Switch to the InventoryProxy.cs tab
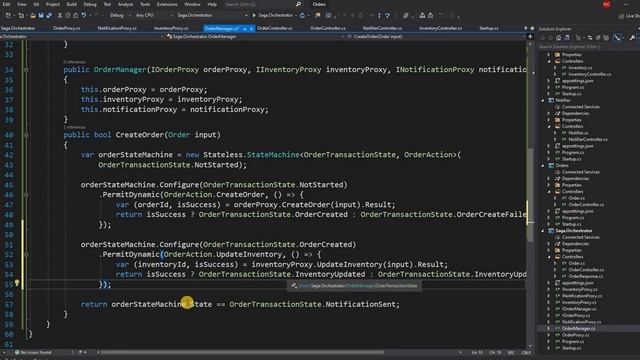 click(x=171, y=28)
